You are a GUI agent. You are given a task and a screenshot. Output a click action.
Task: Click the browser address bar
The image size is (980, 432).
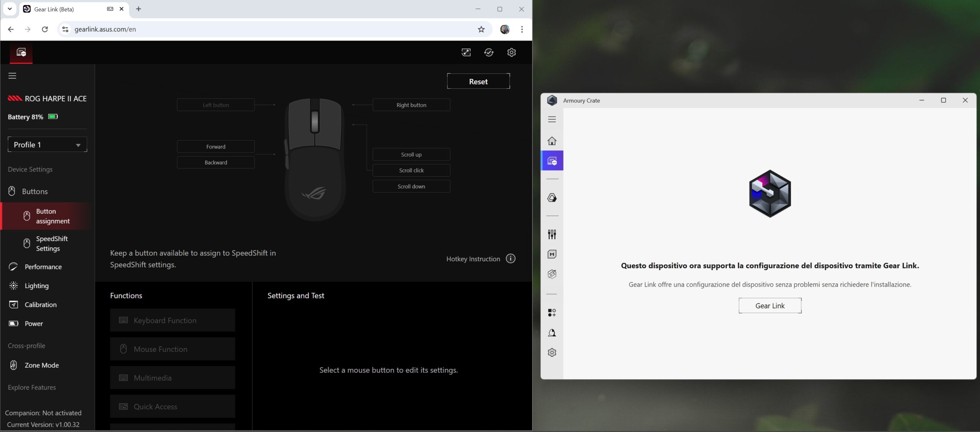pos(268,29)
